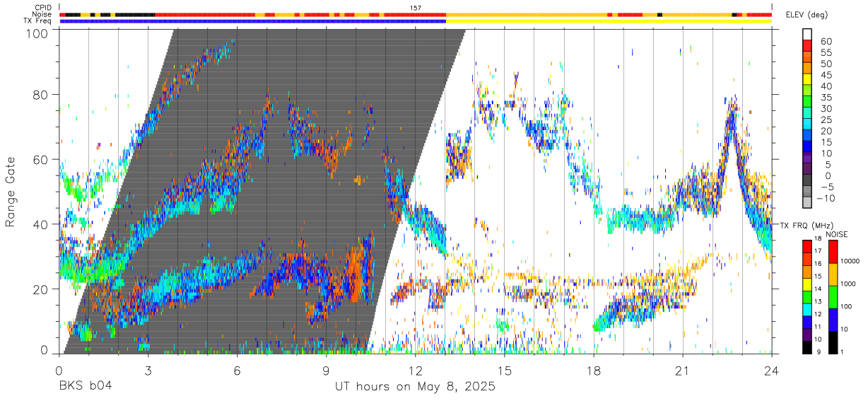Click 'UT hours on May 8, 2025' axis title
This screenshot has width=868, height=401.
(x=415, y=388)
